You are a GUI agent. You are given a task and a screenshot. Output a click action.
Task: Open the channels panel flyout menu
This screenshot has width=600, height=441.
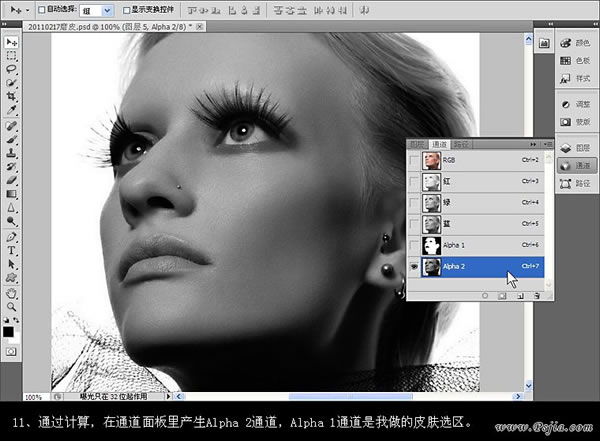(x=548, y=144)
